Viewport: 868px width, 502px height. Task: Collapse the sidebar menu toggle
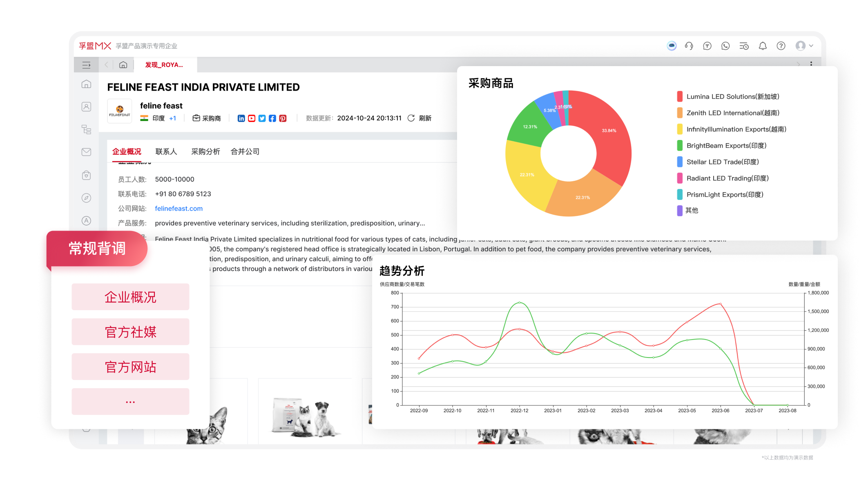(86, 65)
